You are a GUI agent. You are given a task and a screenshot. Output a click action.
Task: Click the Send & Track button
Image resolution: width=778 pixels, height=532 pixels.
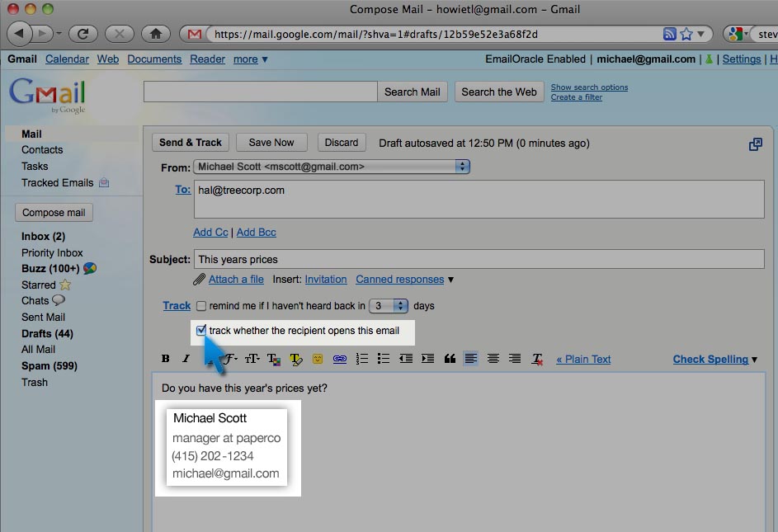pos(191,143)
